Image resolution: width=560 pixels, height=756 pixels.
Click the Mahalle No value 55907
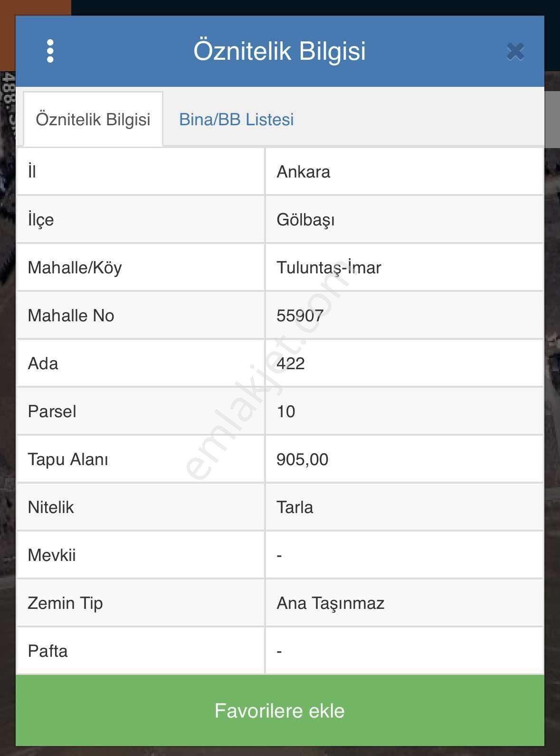pos(300,316)
